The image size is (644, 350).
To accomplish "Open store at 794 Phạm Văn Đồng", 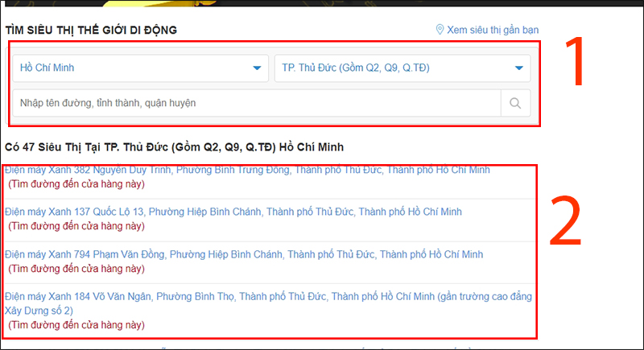I will coord(244,254).
